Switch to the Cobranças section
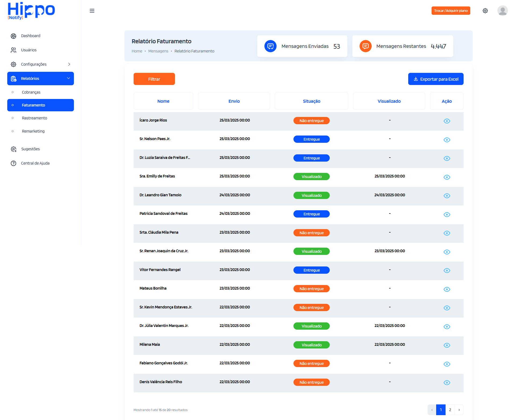 pyautogui.click(x=31, y=92)
